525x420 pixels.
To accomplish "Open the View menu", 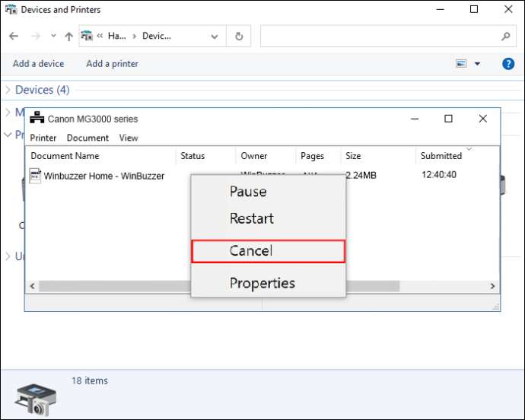I will tap(129, 138).
